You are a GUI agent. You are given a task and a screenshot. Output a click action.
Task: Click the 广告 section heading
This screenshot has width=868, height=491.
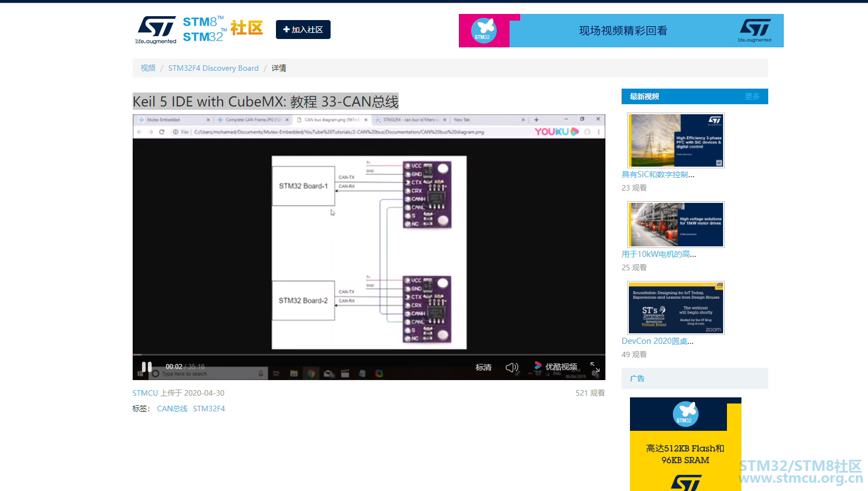point(637,378)
